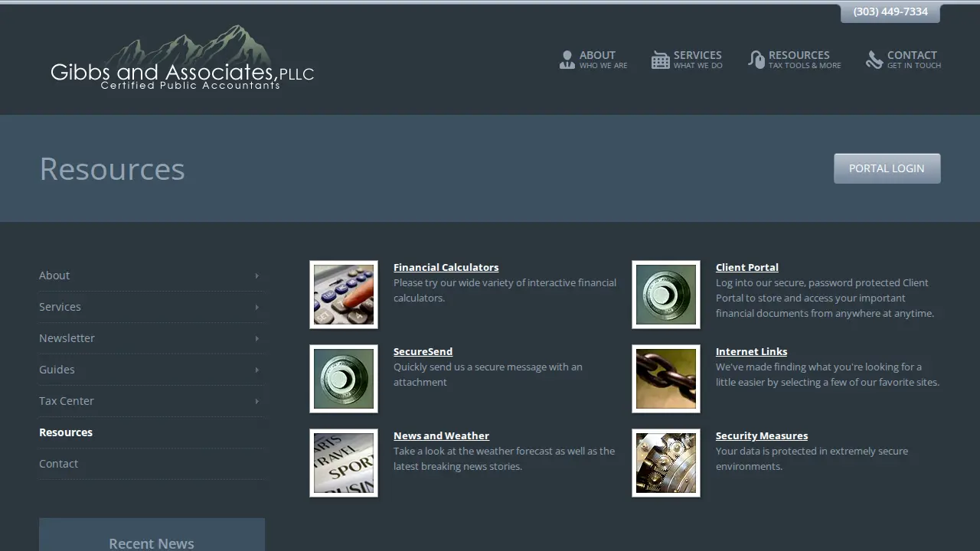Select Contact in the sidebar
The image size is (980, 551).
[x=152, y=464]
